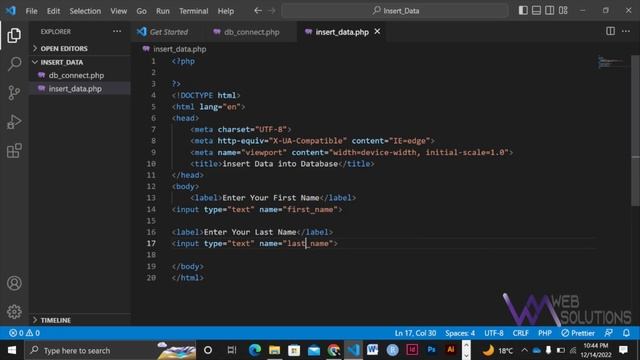Image resolution: width=640 pixels, height=360 pixels.
Task: Switch to the Get Started tab
Action: [x=168, y=32]
